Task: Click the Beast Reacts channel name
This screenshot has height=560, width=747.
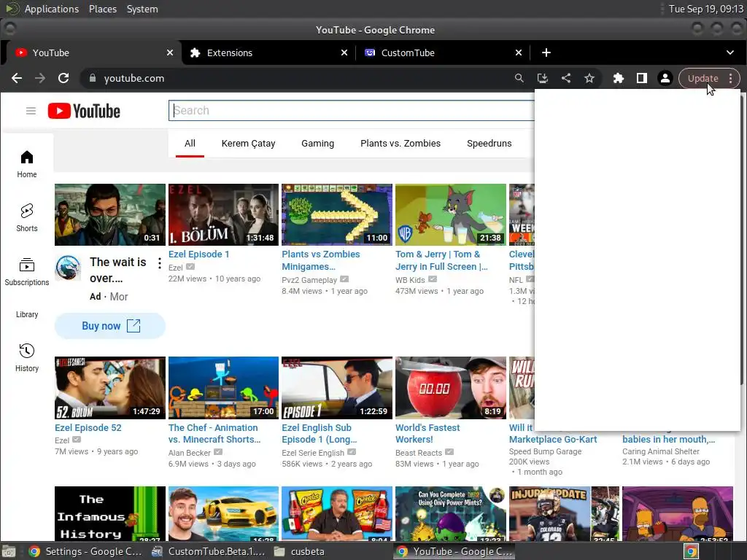Action: (418, 453)
